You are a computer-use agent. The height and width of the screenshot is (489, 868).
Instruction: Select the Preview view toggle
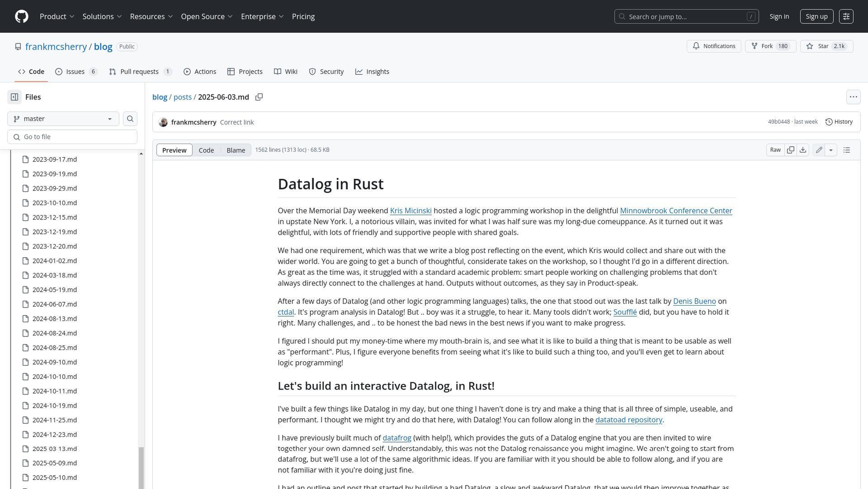(174, 150)
